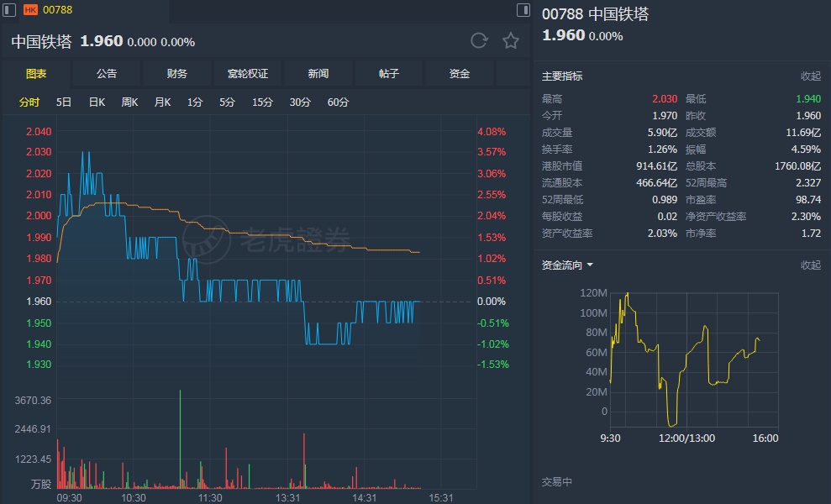Click the 净资产收益率 value 2.30%
The width and height of the screenshot is (831, 504).
pos(806,216)
